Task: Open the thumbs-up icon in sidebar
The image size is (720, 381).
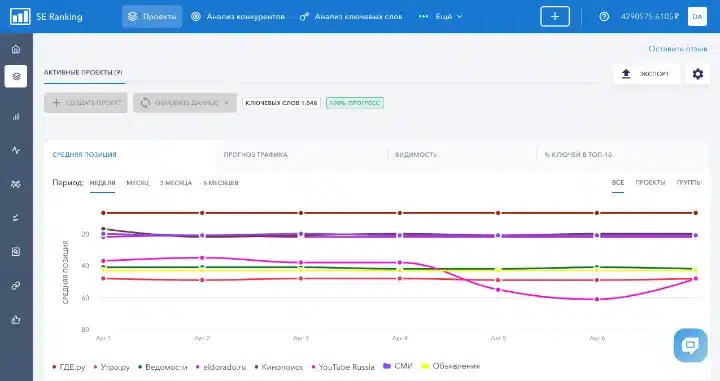Action: pos(16,319)
